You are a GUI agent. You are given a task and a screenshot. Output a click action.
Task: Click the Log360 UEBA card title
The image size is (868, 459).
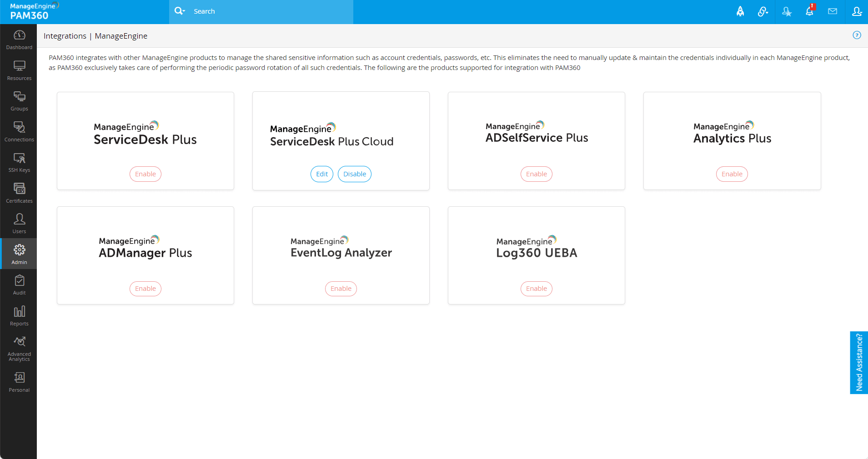537,248
